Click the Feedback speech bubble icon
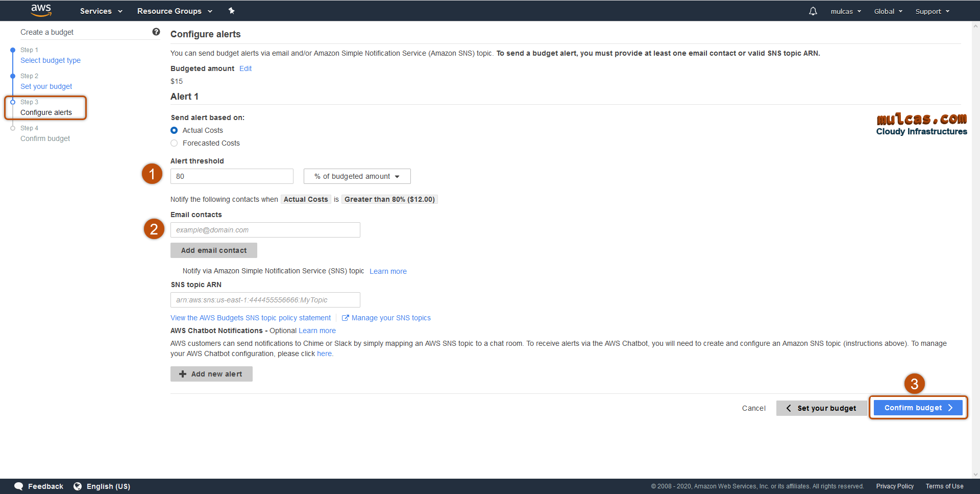Image resolution: width=980 pixels, height=494 pixels. 19,486
